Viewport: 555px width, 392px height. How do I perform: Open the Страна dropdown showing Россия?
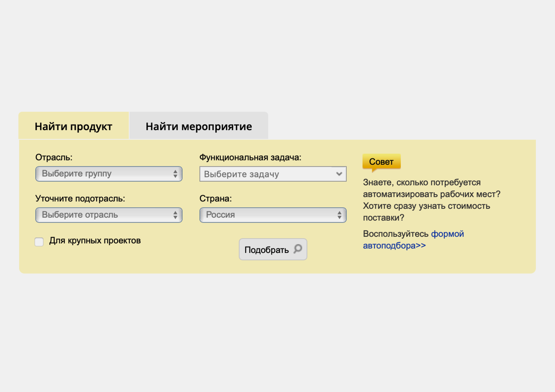click(273, 215)
